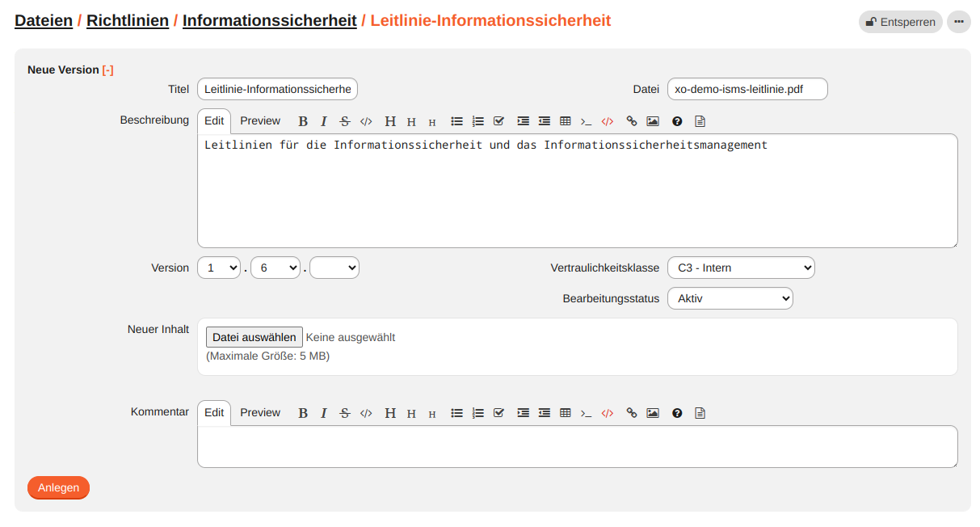Viewport: 980px width, 527px height.
Task: Switch to the Preview tab of Beschreibung
Action: click(260, 120)
